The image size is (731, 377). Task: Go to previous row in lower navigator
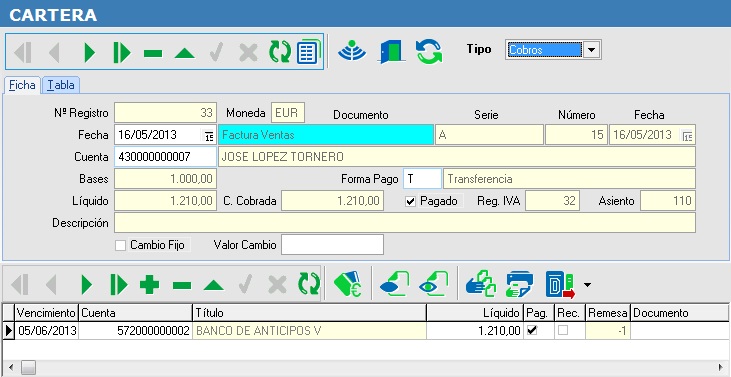(x=51, y=284)
